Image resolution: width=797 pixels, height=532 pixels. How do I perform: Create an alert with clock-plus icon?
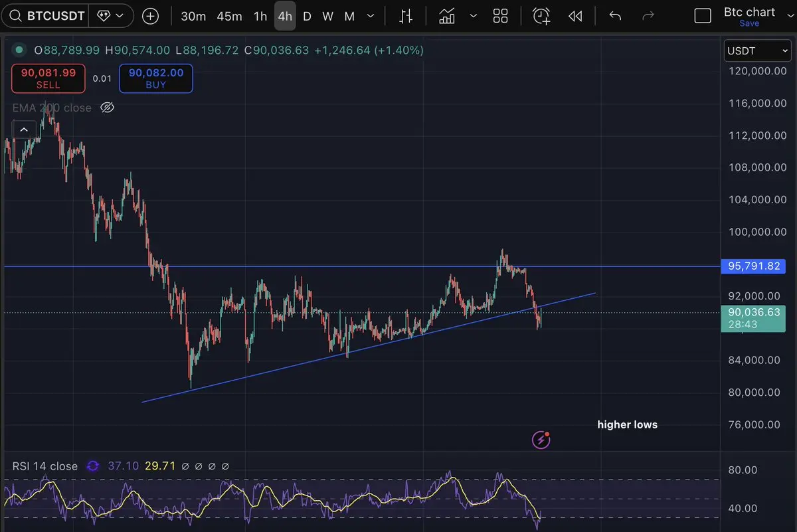pyautogui.click(x=541, y=16)
